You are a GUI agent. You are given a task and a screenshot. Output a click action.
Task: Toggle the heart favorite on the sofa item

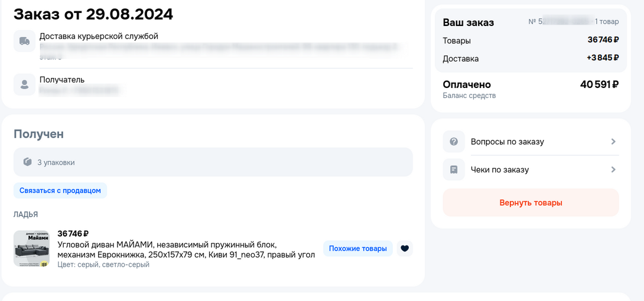pos(405,248)
